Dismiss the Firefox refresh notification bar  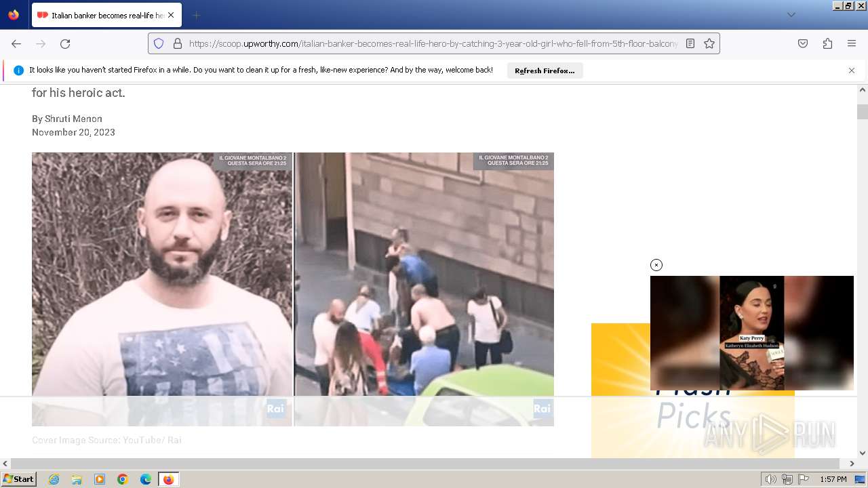(852, 70)
